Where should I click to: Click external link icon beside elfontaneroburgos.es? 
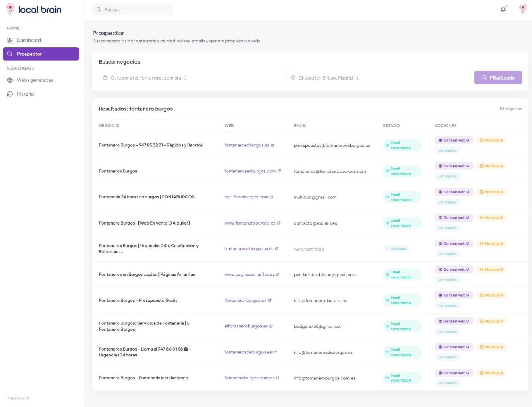[x=271, y=326]
